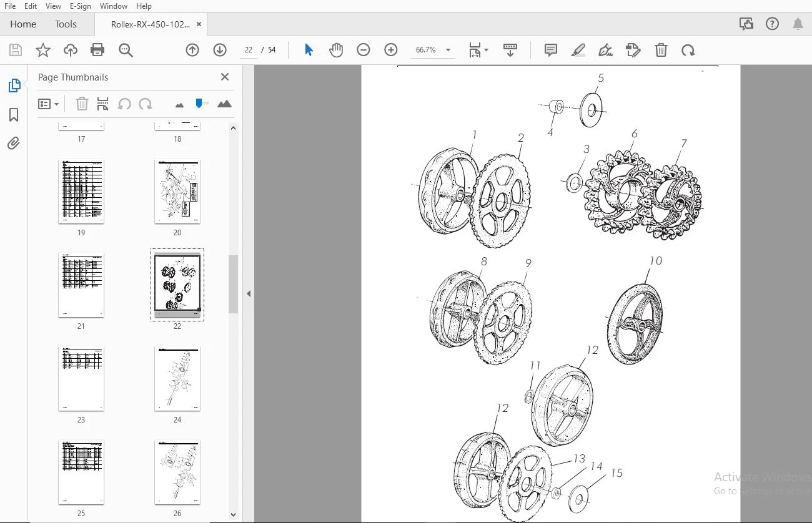The width and height of the screenshot is (812, 523).
Task: Open the Window menu
Action: tap(114, 6)
